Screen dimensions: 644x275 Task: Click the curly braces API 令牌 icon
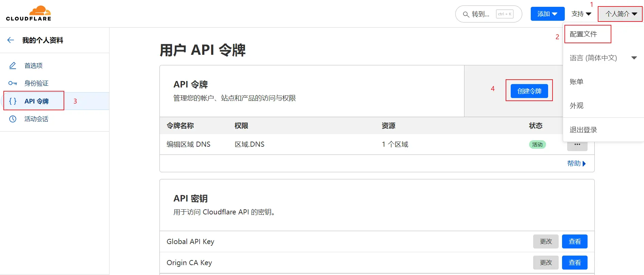pyautogui.click(x=13, y=101)
